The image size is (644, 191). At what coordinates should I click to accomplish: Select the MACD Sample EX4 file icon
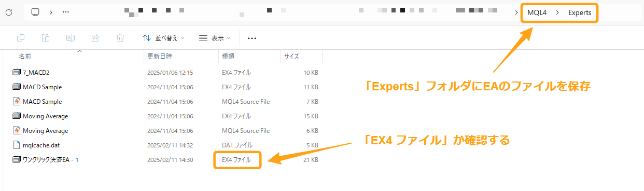(x=16, y=87)
